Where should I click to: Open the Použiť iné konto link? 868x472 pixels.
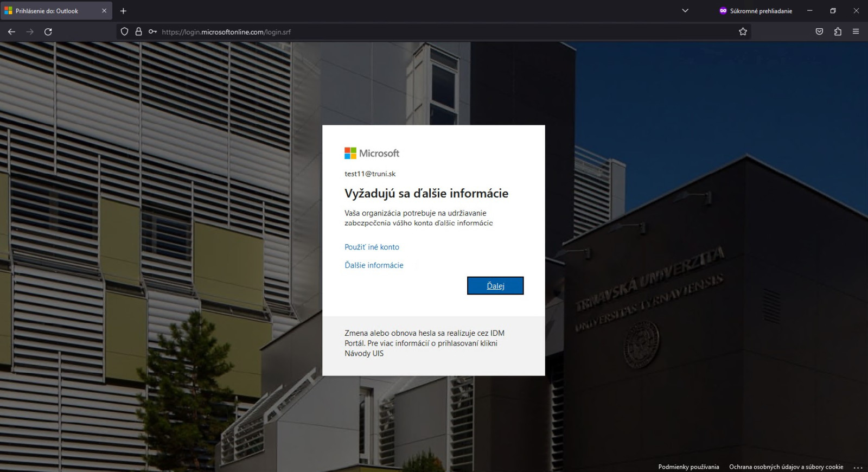pyautogui.click(x=372, y=247)
